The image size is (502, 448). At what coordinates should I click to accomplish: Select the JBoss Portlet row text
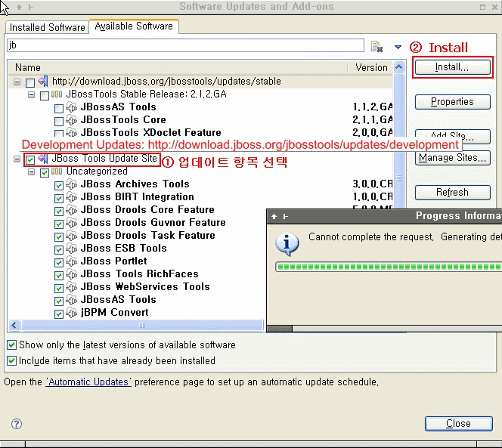coord(113,261)
